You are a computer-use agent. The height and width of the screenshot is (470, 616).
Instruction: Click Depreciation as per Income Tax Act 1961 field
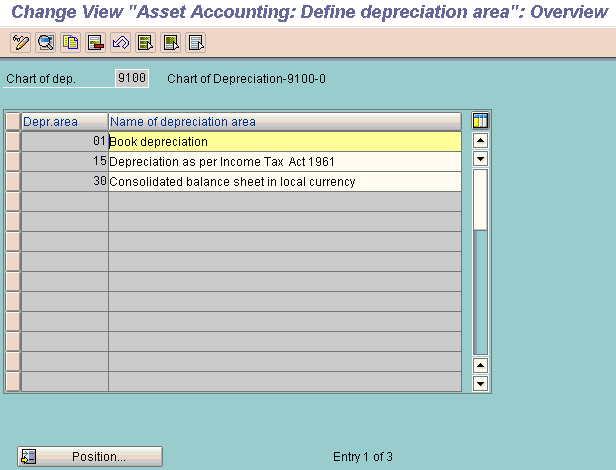[285, 162]
